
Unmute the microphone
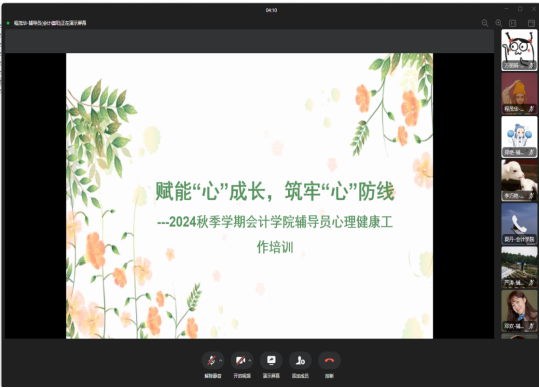tap(211, 361)
